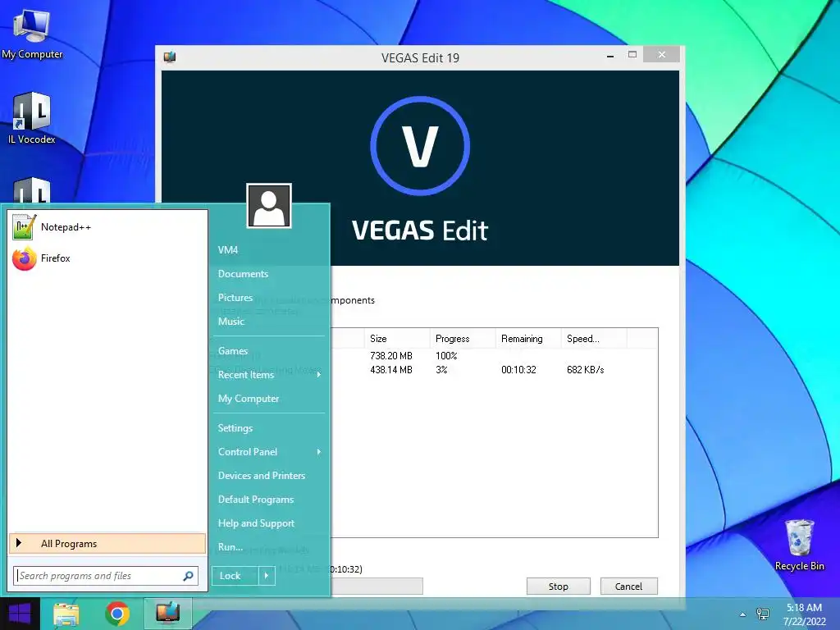This screenshot has height=630, width=840.
Task: Expand All Programs list
Action: pyautogui.click(x=107, y=543)
